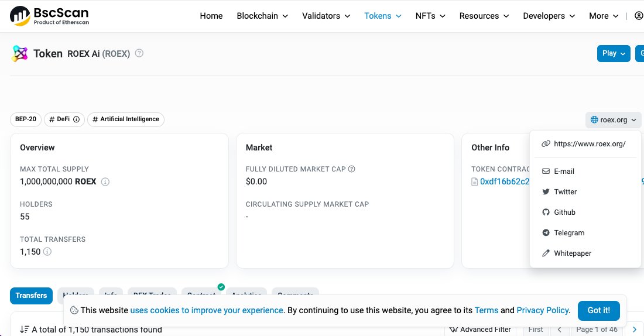Collapse the roex.org links dropdown
Viewport: 644px width, 336px height.
coord(613,119)
